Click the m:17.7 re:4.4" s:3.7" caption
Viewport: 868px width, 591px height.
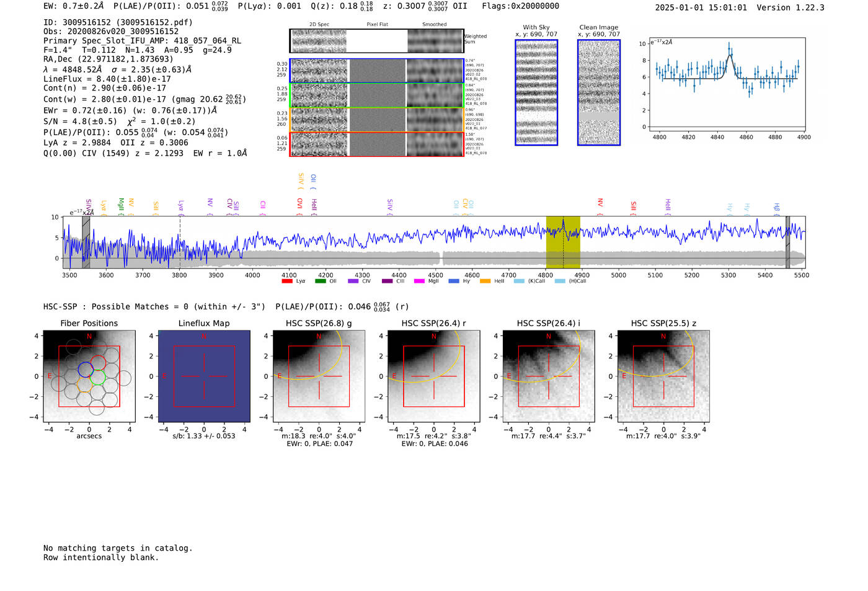(549, 436)
